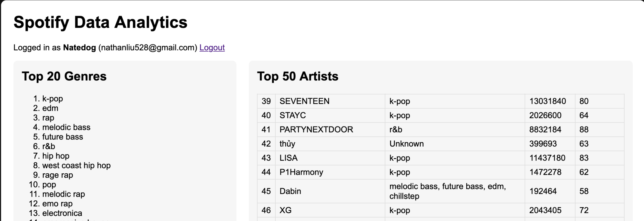Screen dimensions: 644x221
Task: Click the Dabin artist name cell
Action: (x=290, y=191)
